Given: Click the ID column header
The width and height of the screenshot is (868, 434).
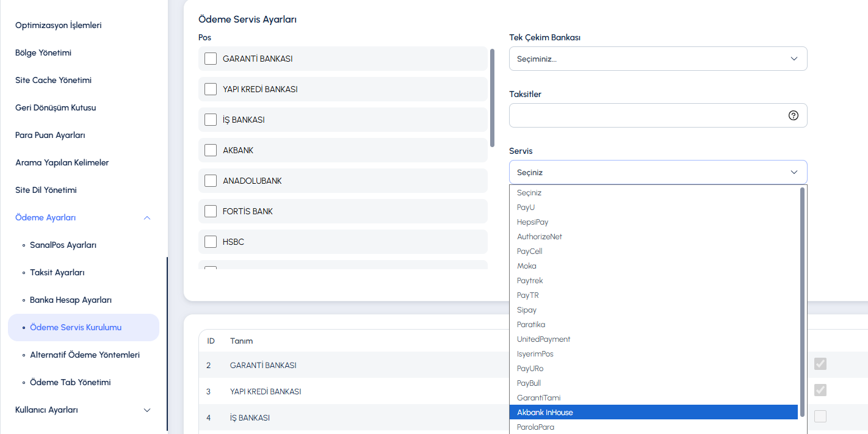Looking at the screenshot, I should [x=211, y=341].
